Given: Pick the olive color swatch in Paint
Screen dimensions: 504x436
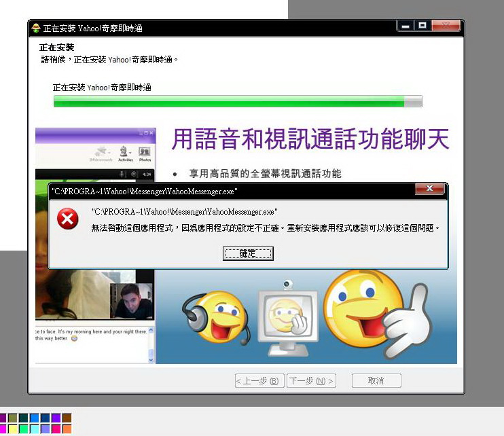Looking at the screenshot, I should (13, 418).
